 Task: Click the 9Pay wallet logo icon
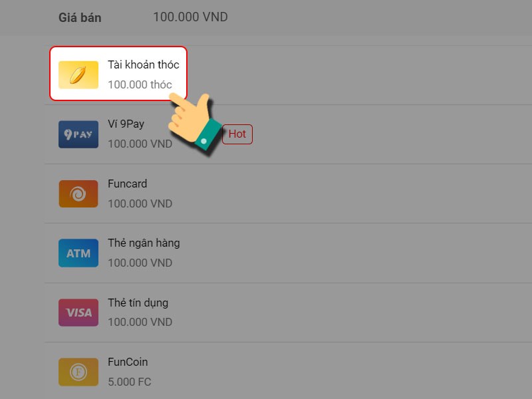coord(78,134)
